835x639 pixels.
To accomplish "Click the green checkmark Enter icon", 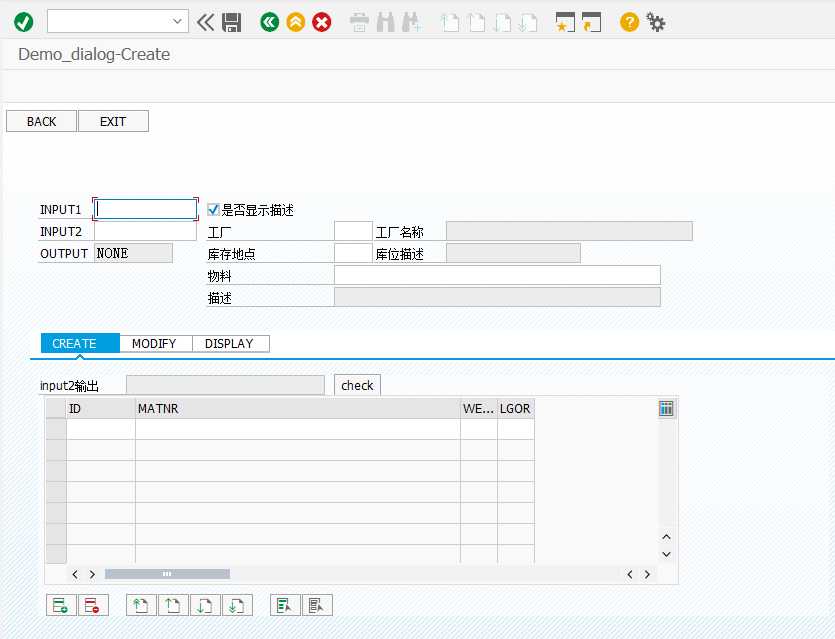I will coord(23,22).
